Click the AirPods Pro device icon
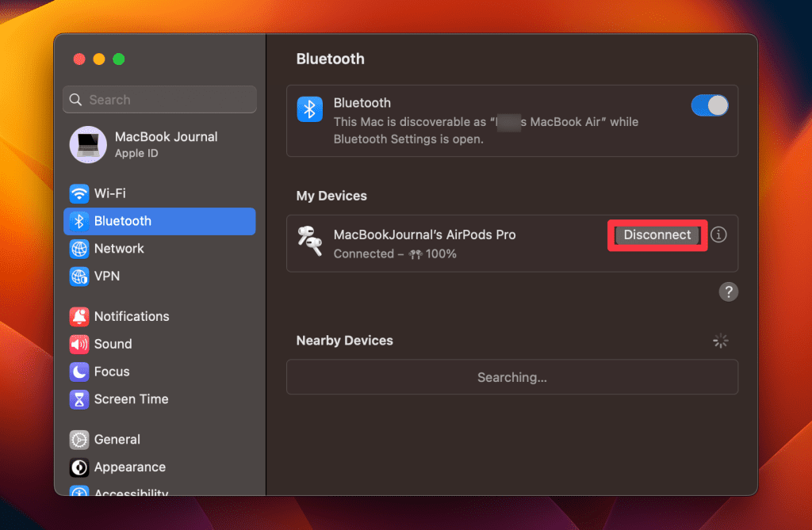The width and height of the screenshot is (812, 530). click(309, 241)
